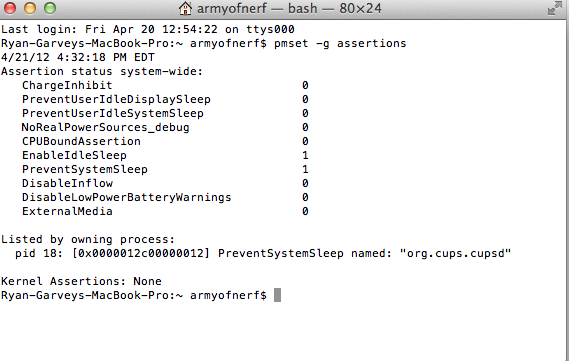569x361 pixels.
Task: Click the window title 'armyofnerf — bash — 80×24'
Action: (x=289, y=8)
